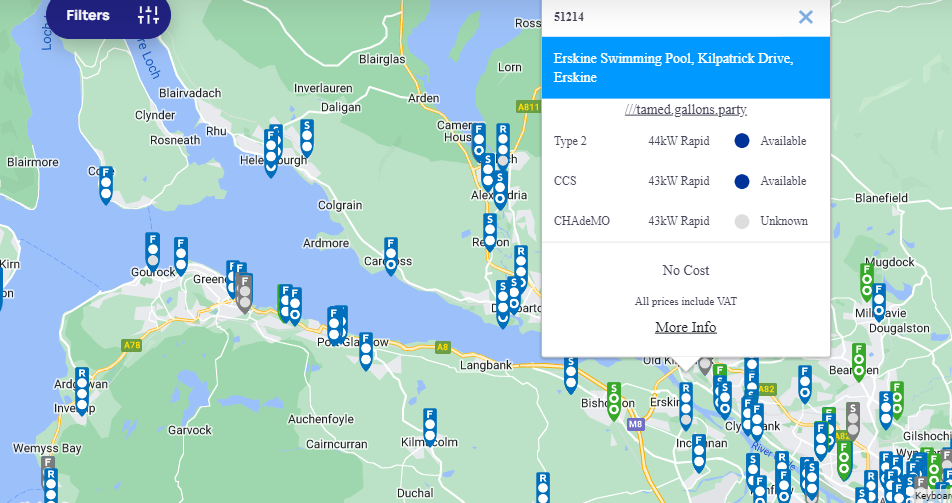Select the S charger marker east of Langbank

tap(571, 374)
